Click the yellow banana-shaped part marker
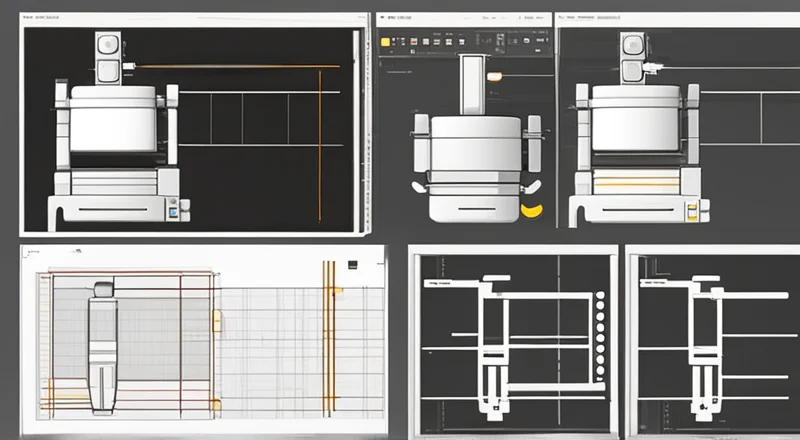The image size is (800, 440). tap(530, 210)
